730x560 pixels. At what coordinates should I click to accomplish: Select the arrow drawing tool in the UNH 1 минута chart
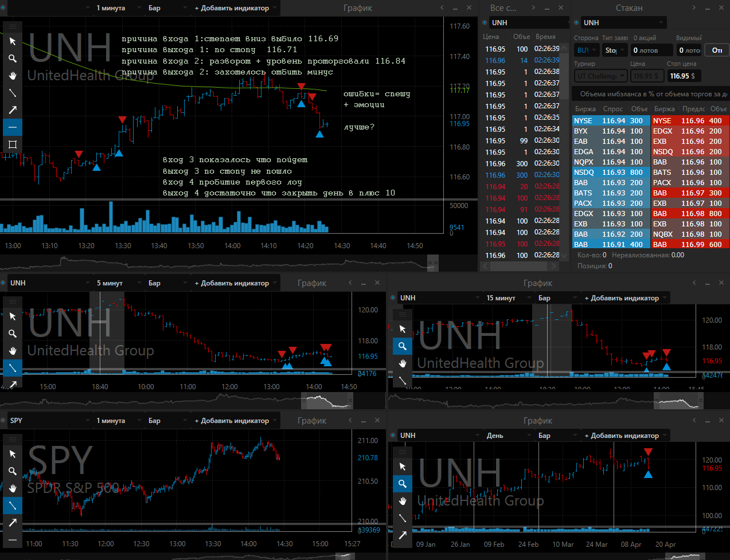[13, 110]
